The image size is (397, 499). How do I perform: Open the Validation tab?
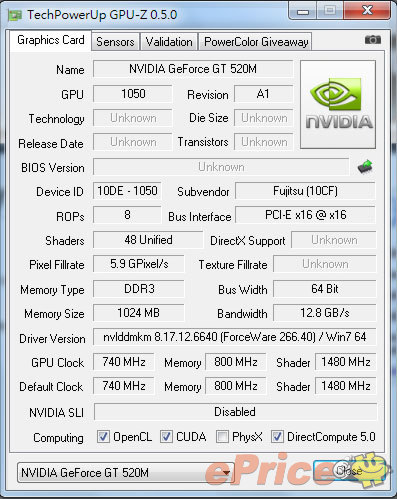click(169, 42)
